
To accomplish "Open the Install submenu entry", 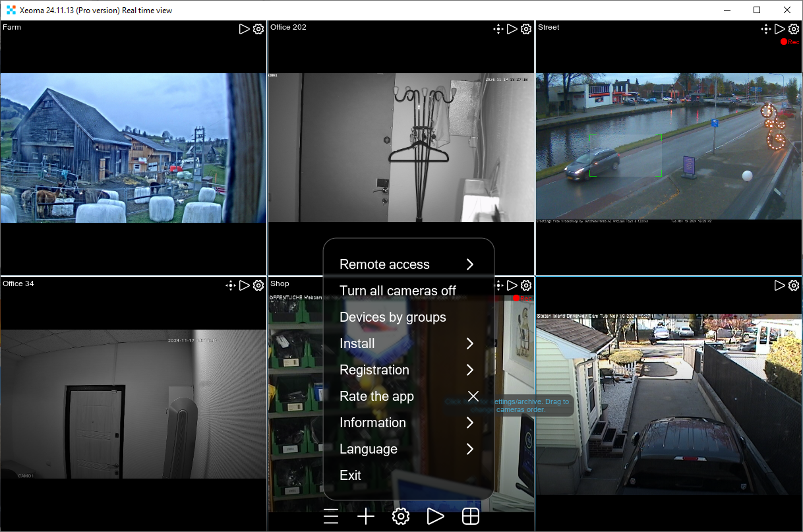I will pyautogui.click(x=408, y=343).
